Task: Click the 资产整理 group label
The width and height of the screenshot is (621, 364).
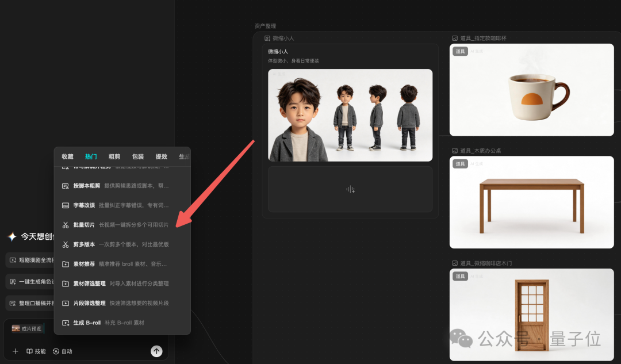Action: [x=265, y=26]
